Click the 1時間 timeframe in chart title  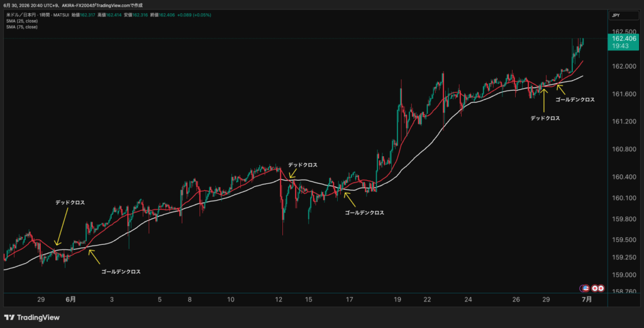(x=44, y=15)
